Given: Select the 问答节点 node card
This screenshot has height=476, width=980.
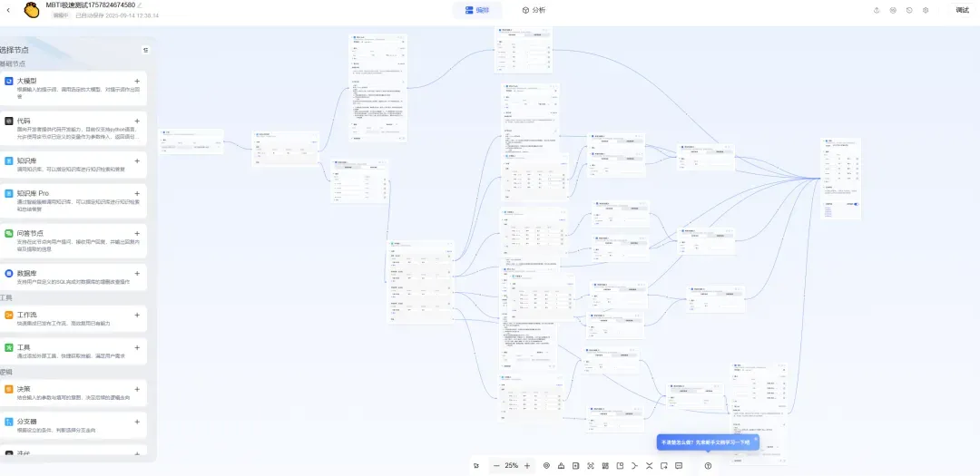Looking at the screenshot, I should click(x=73, y=241).
